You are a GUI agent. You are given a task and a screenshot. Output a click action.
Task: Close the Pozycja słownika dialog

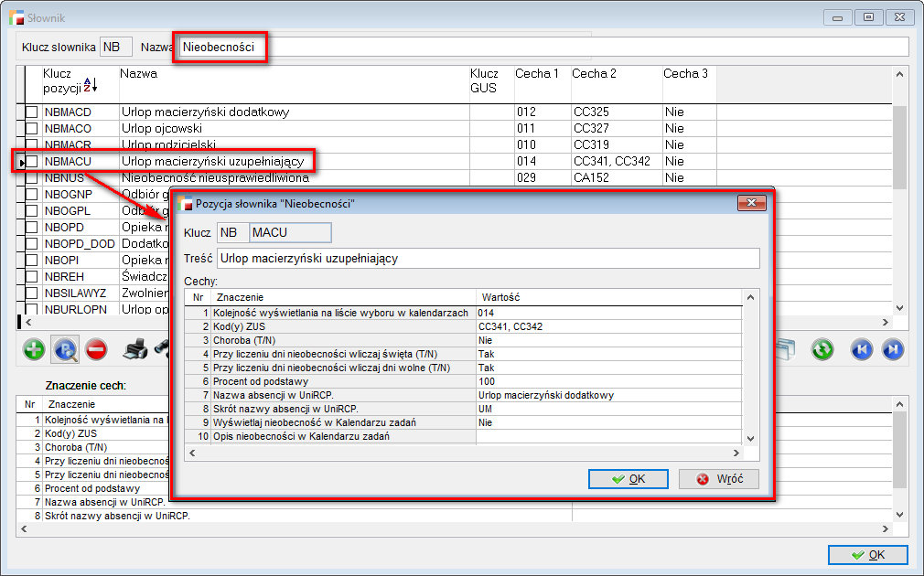(x=751, y=203)
